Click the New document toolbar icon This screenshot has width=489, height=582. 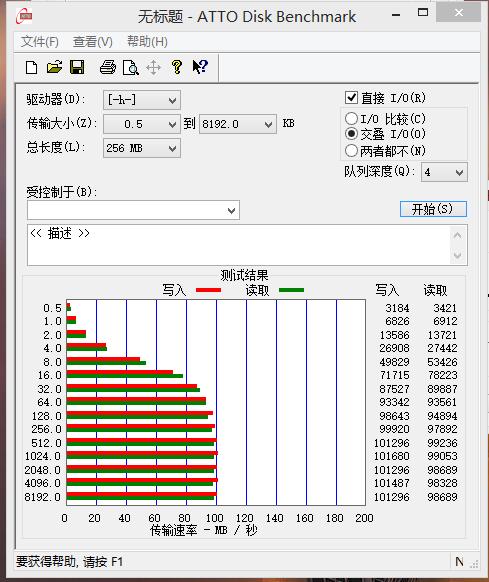pyautogui.click(x=32, y=68)
